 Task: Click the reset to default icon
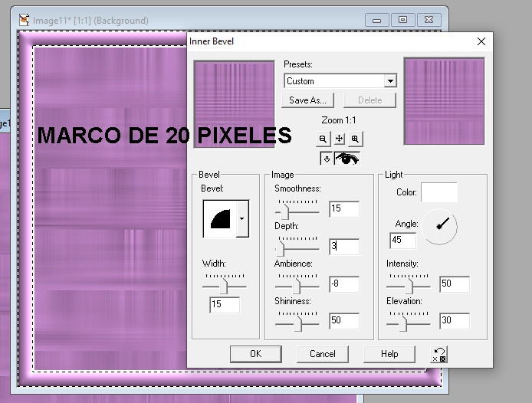pos(438,354)
